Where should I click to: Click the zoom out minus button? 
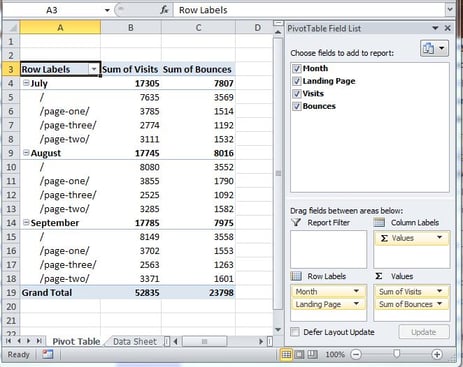tap(356, 354)
